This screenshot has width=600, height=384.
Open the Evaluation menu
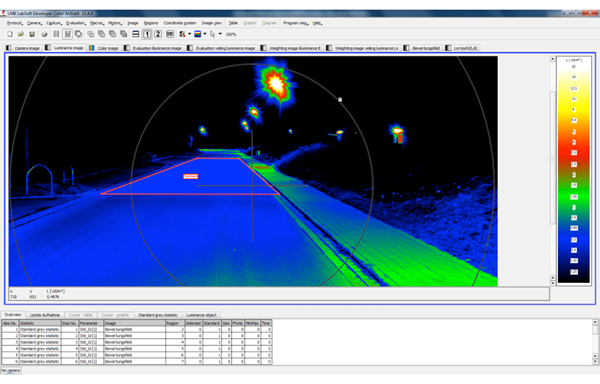75,23
